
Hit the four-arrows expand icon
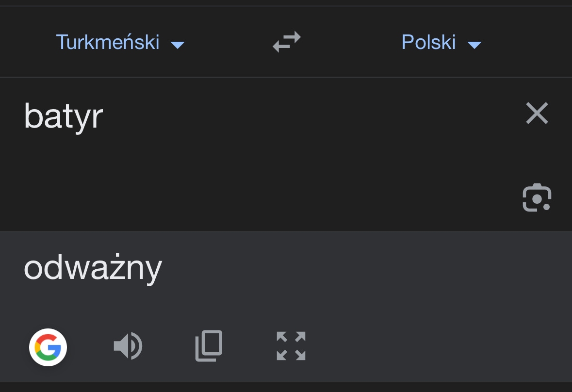tap(291, 346)
